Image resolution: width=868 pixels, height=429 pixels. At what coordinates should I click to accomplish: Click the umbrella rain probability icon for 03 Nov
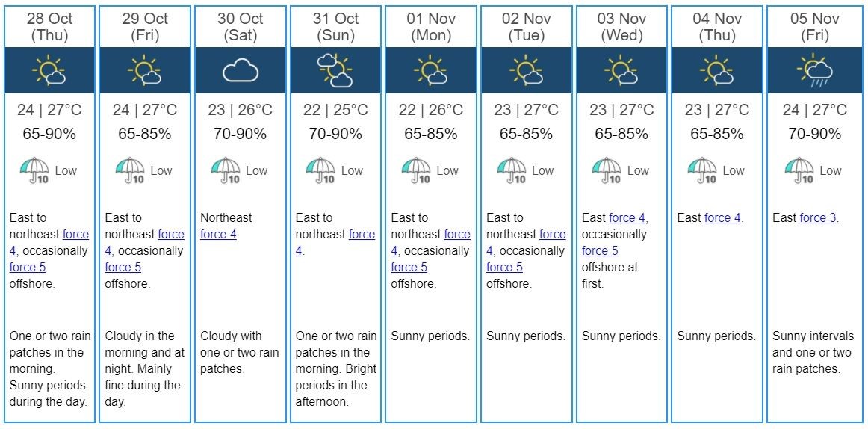click(607, 170)
